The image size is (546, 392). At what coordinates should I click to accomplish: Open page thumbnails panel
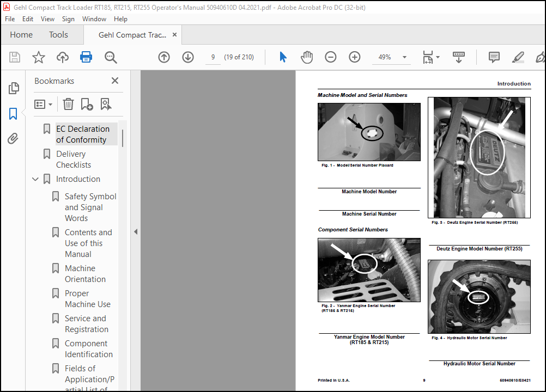pos(13,88)
